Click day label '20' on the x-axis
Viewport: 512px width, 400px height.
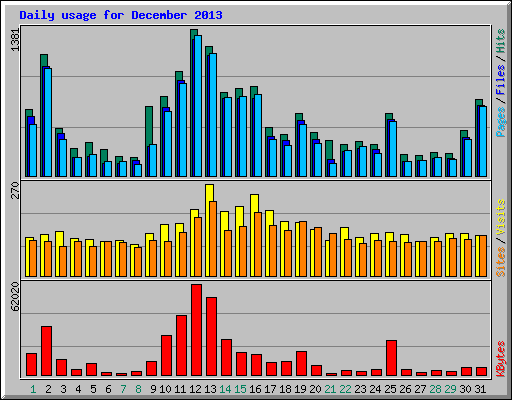click(315, 389)
